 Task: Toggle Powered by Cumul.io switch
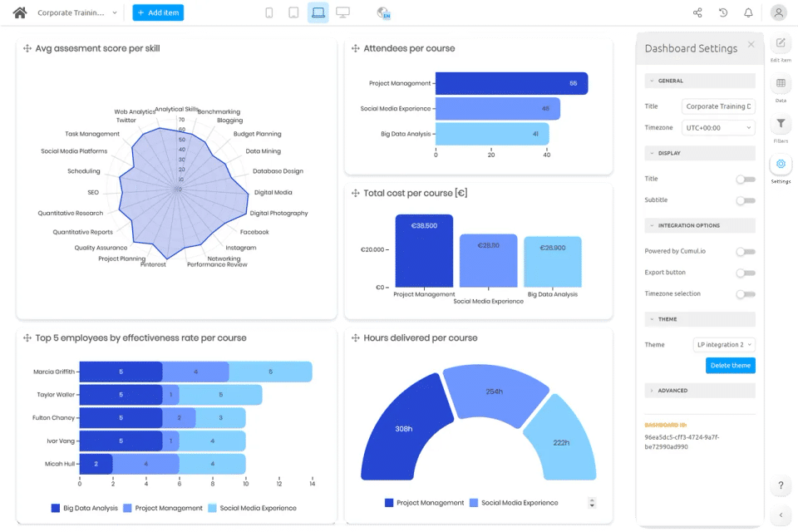pyautogui.click(x=746, y=252)
